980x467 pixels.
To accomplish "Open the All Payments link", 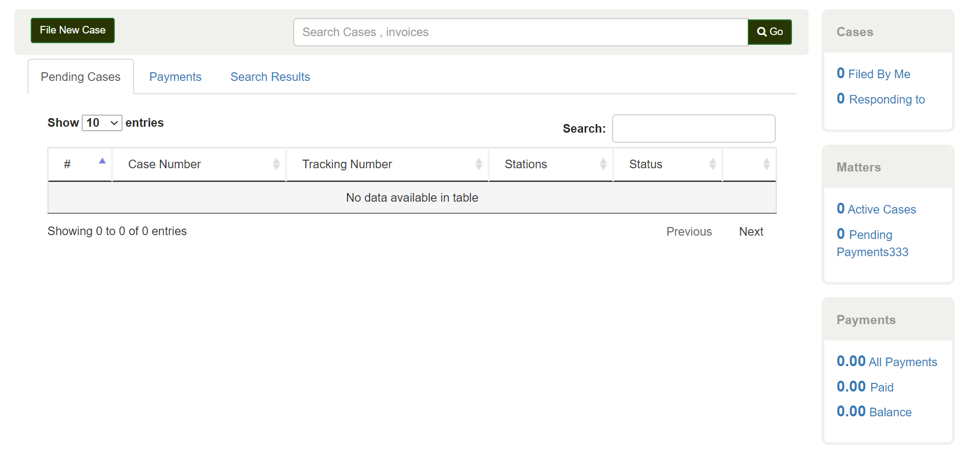I will [x=887, y=361].
